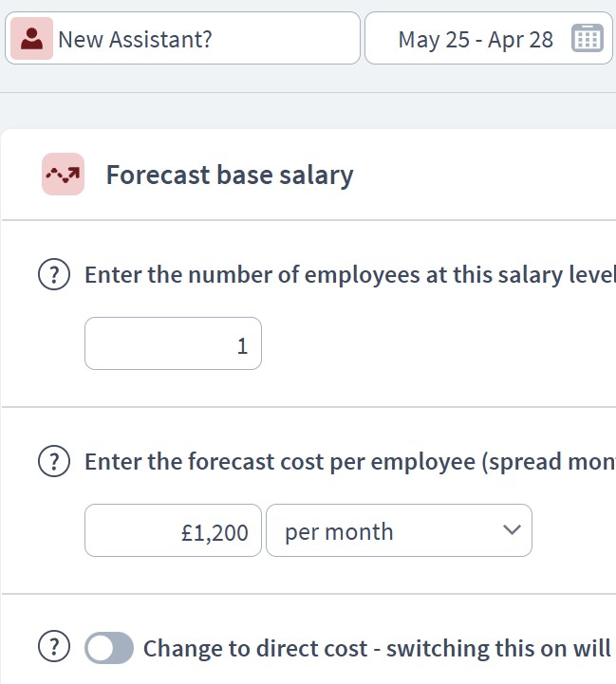This screenshot has height=684, width=616.
Task: Click the £1,200 cost input field
Action: click(x=174, y=530)
